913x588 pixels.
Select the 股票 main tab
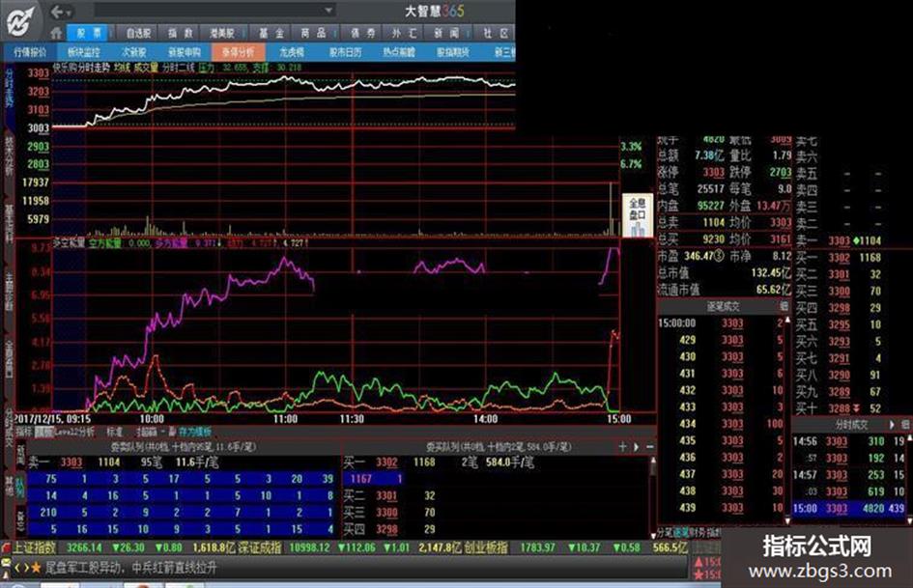point(89,33)
